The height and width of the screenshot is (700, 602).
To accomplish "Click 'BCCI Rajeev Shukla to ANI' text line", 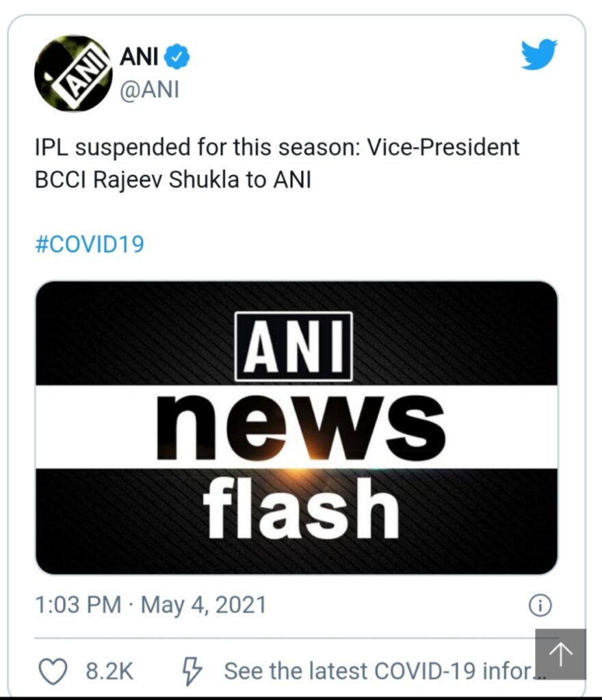I will click(172, 182).
